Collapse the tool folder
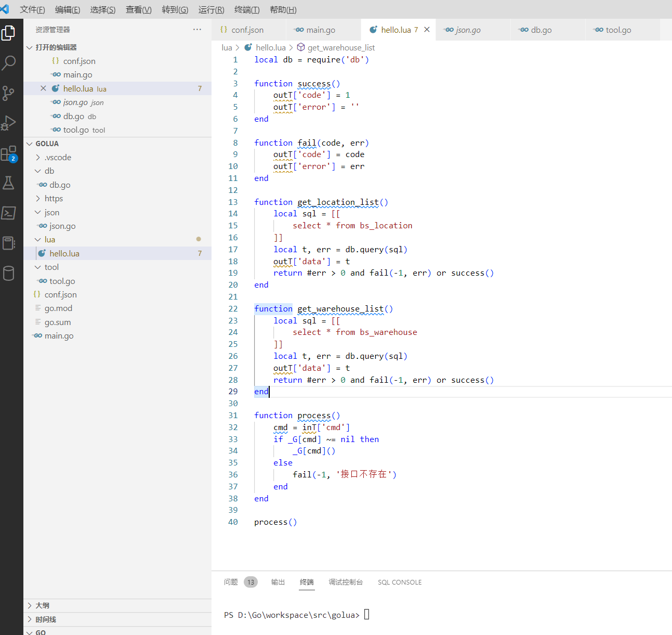 point(38,267)
